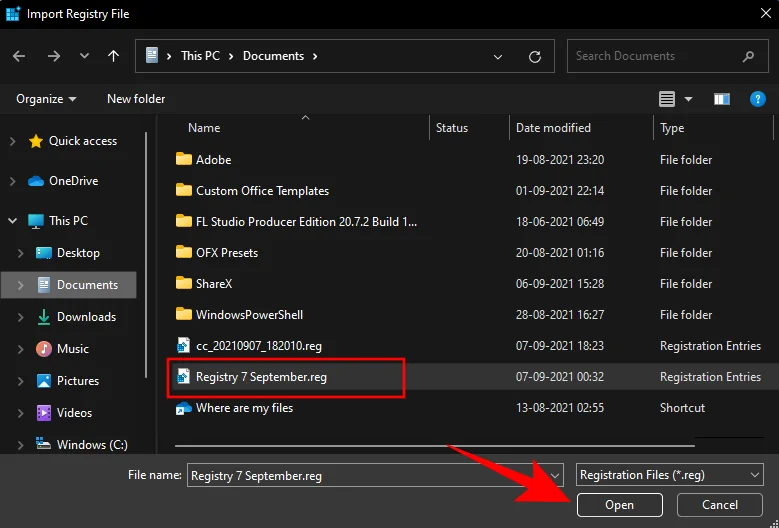This screenshot has height=528, width=779.
Task: Toggle the preview pane
Action: [x=722, y=99]
